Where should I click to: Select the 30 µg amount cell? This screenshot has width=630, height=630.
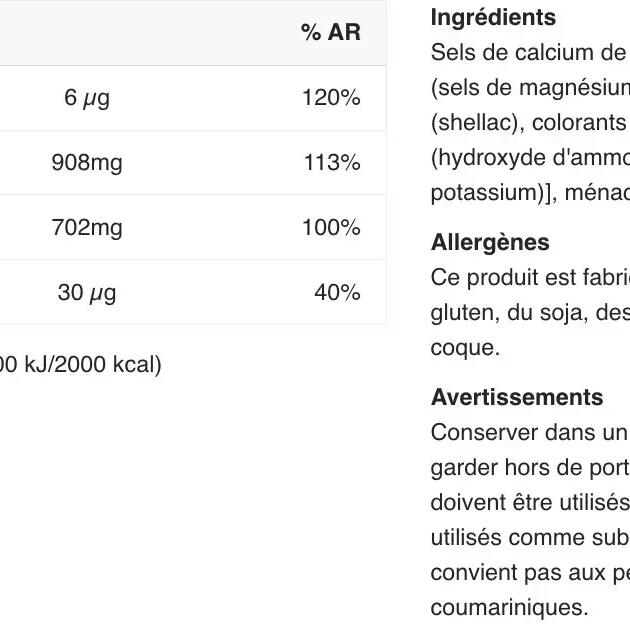tap(87, 293)
